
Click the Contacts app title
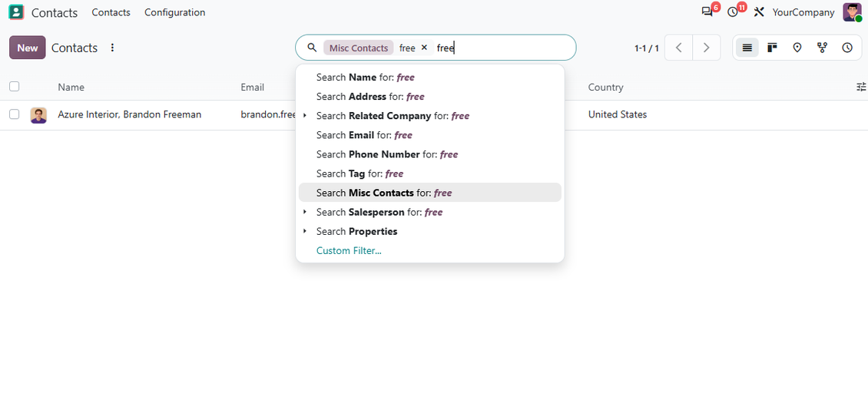click(x=55, y=12)
